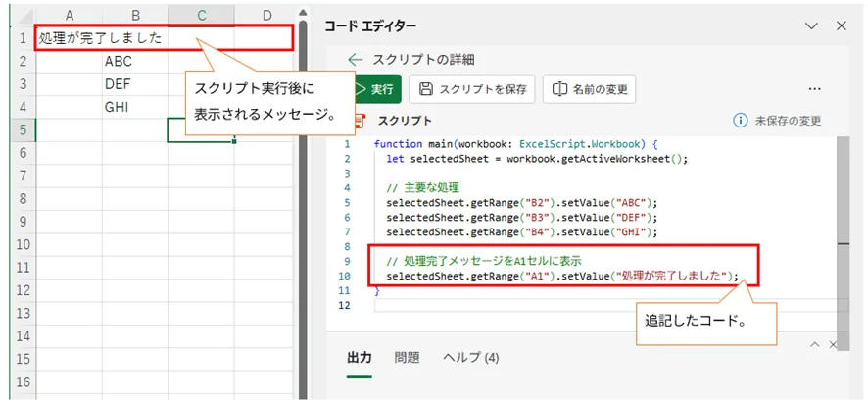This screenshot has height=407, width=868.
Task: Click the floppy disk icon in save button
Action: (425, 89)
